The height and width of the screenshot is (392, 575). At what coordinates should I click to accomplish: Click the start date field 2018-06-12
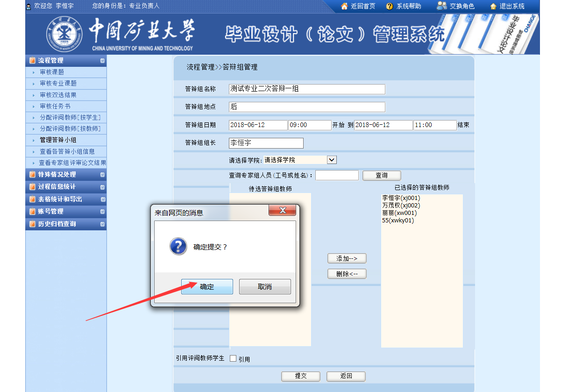tap(258, 125)
